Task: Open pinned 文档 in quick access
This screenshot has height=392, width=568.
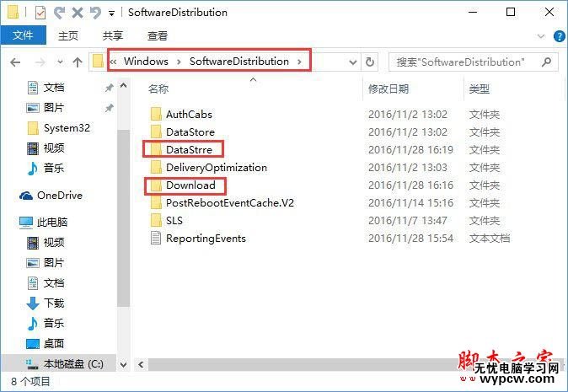Action: click(54, 88)
